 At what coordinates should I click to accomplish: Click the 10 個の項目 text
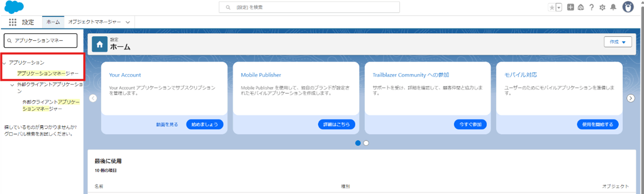105,171
